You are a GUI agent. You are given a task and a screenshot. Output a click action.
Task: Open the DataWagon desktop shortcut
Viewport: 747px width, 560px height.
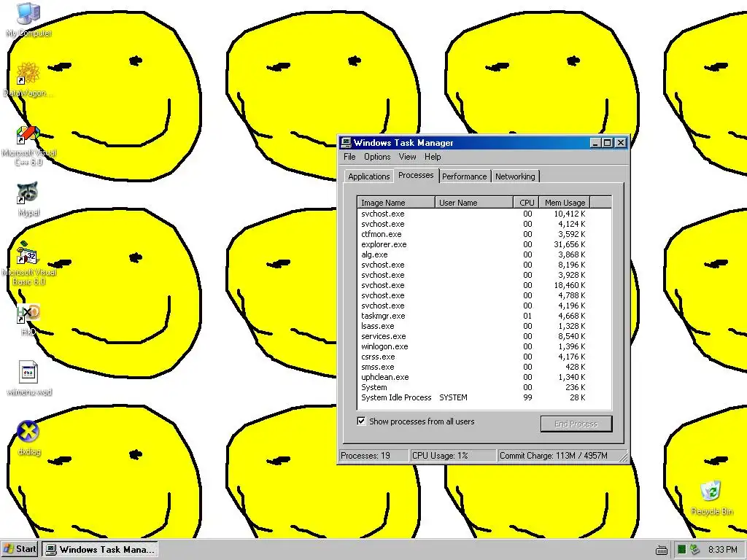tap(28, 79)
